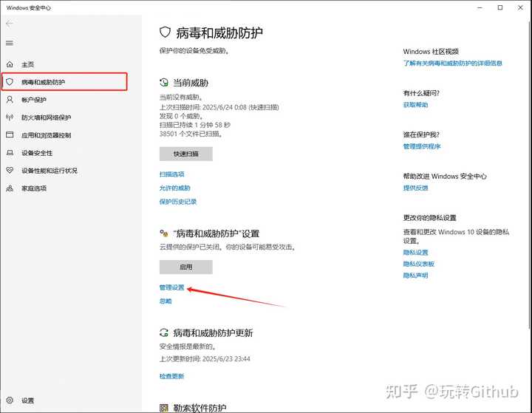Open the 隐私声明 link
532x413 pixels.
[415, 276]
